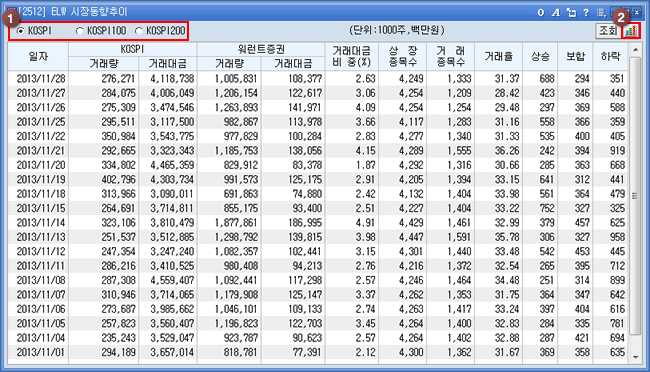Click the 비중 value 4.91
The width and height of the screenshot is (650, 372).
[365, 223]
